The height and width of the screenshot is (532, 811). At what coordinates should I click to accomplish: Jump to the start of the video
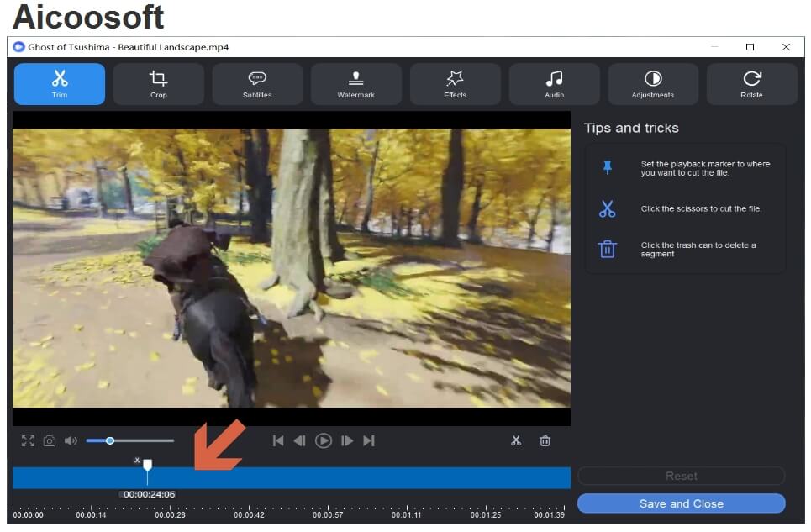point(277,441)
